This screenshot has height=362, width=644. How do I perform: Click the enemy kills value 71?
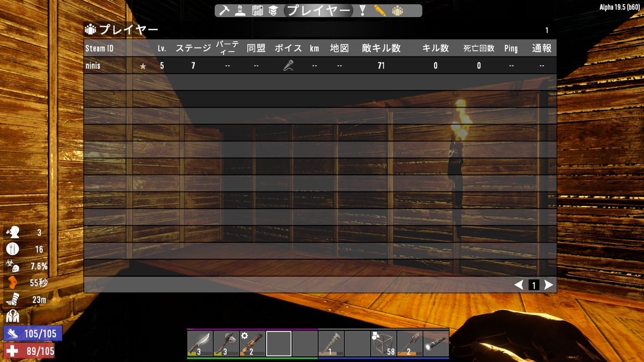pos(382,66)
